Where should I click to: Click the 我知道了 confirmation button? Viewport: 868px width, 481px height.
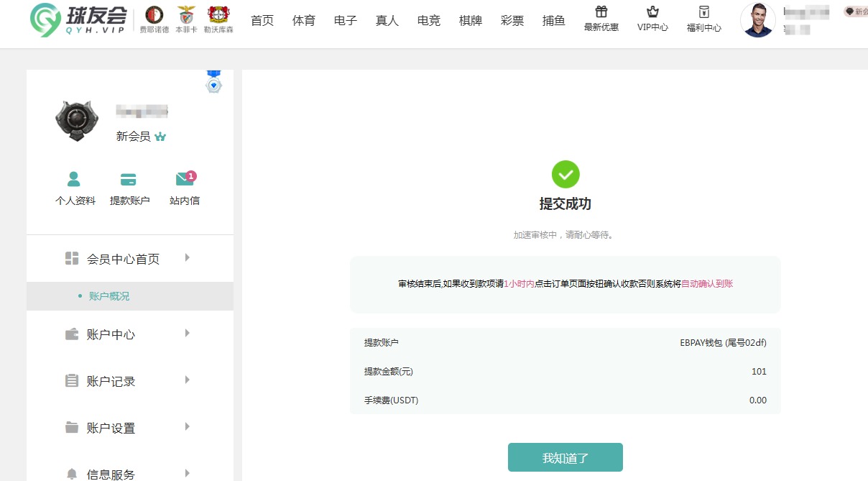click(565, 457)
